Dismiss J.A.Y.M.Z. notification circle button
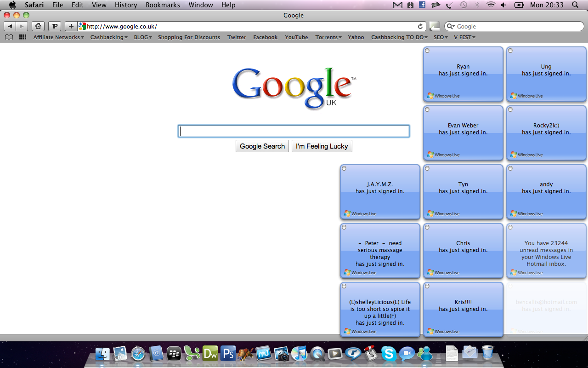This screenshot has height=368, width=588. coord(344,168)
